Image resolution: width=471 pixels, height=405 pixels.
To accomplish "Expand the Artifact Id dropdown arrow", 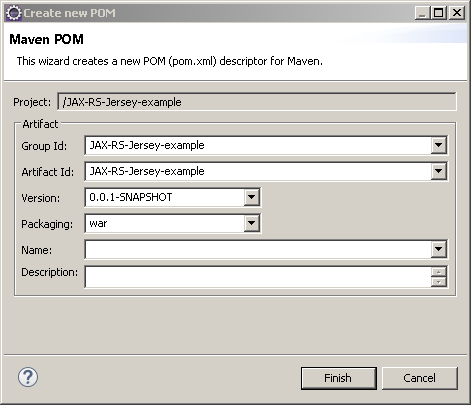I will [x=438, y=171].
